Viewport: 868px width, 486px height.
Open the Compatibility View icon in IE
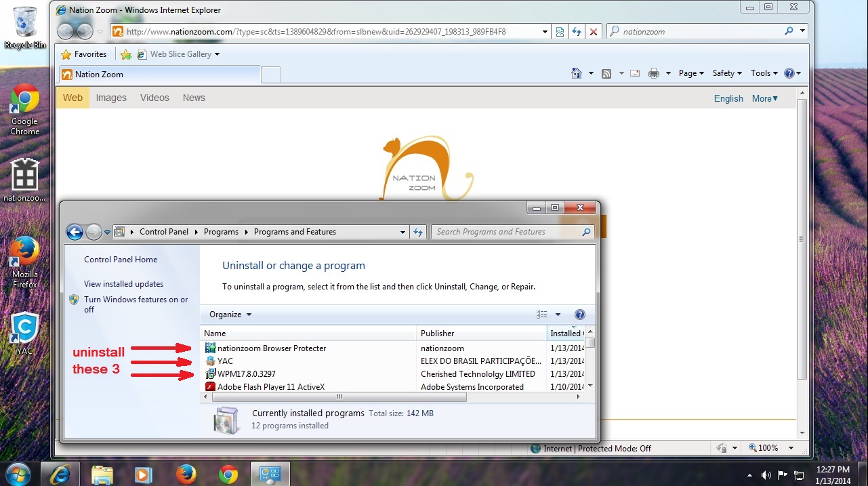tap(560, 31)
